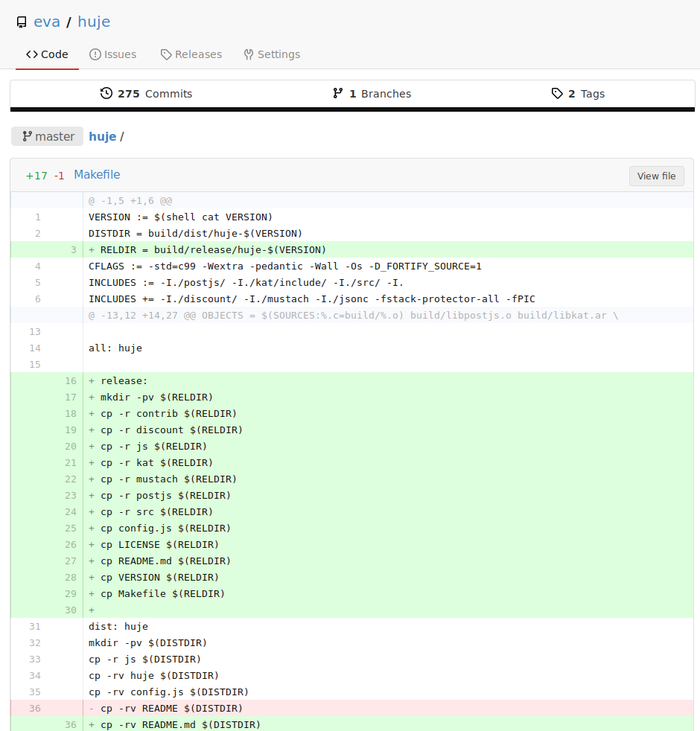Open the eva owner profile link

click(x=47, y=22)
